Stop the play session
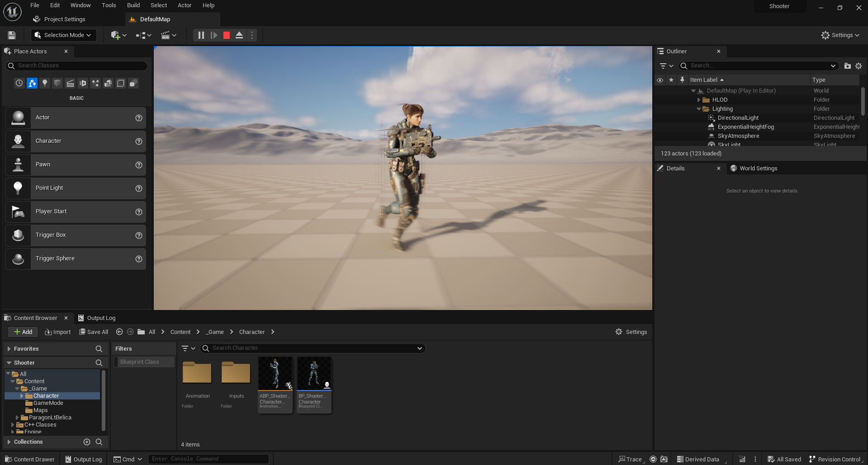The image size is (868, 465). click(227, 35)
